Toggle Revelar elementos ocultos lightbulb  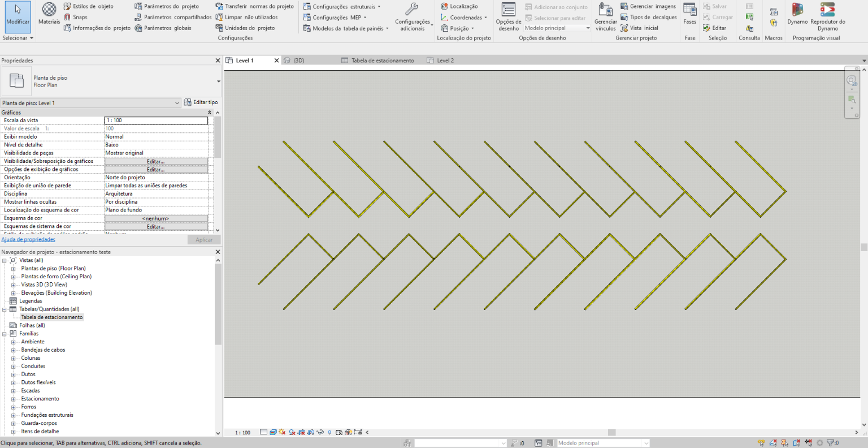click(329, 432)
